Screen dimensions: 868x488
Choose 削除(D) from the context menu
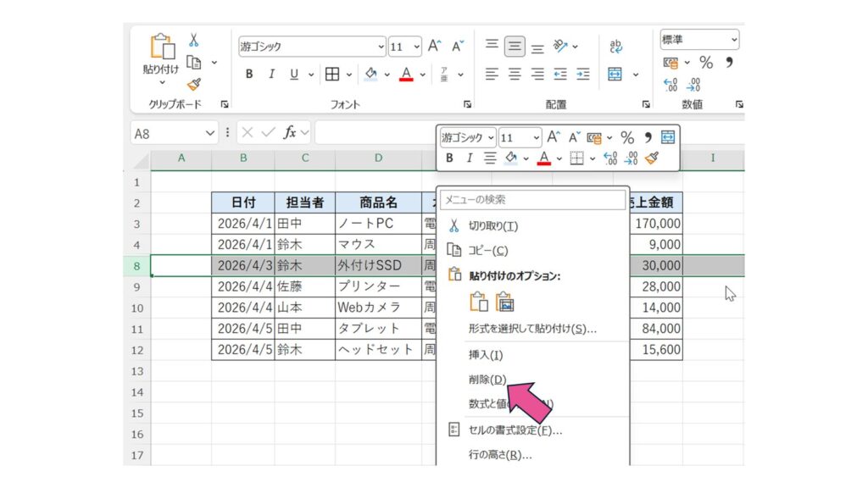487,380
